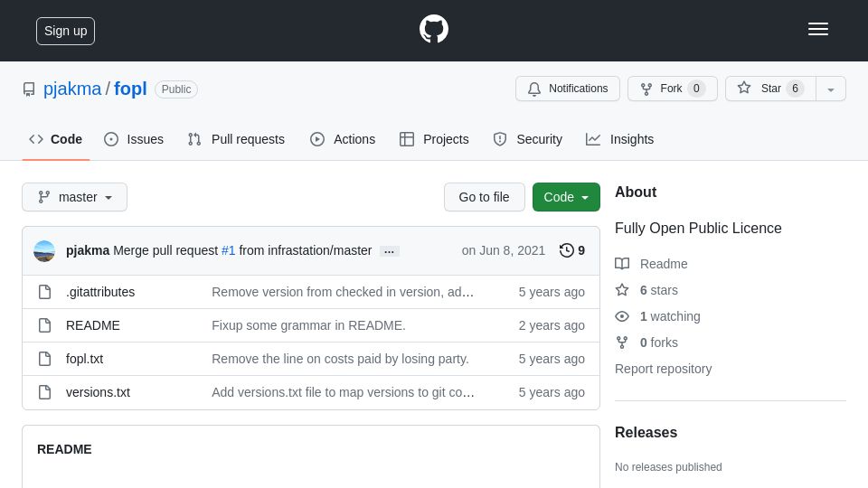The image size is (868, 488).
Task: Open the Releases heading link
Action: (646, 432)
